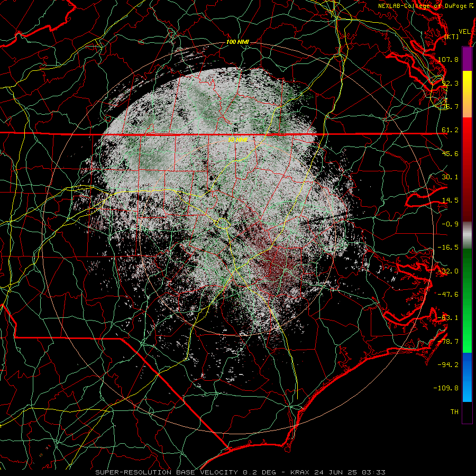Click the -47.6 value on velocity scale
Image resolution: width=476 pixels, height=476 pixels.
coord(448,295)
